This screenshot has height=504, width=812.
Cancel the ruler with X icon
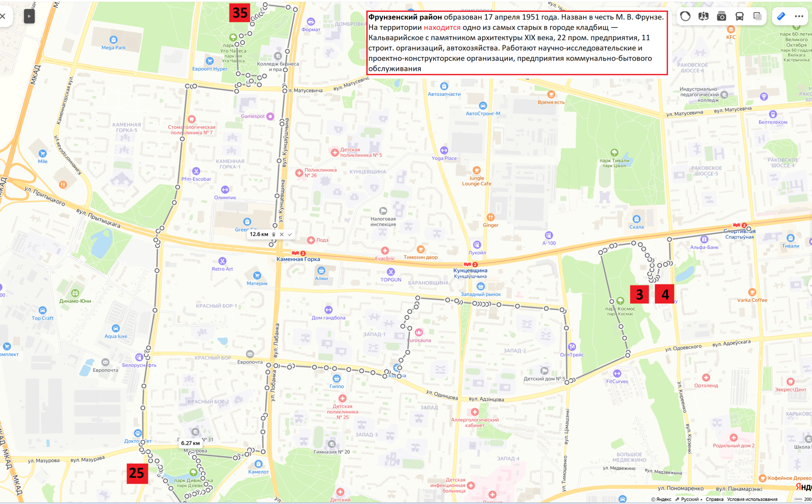pyautogui.click(x=282, y=234)
